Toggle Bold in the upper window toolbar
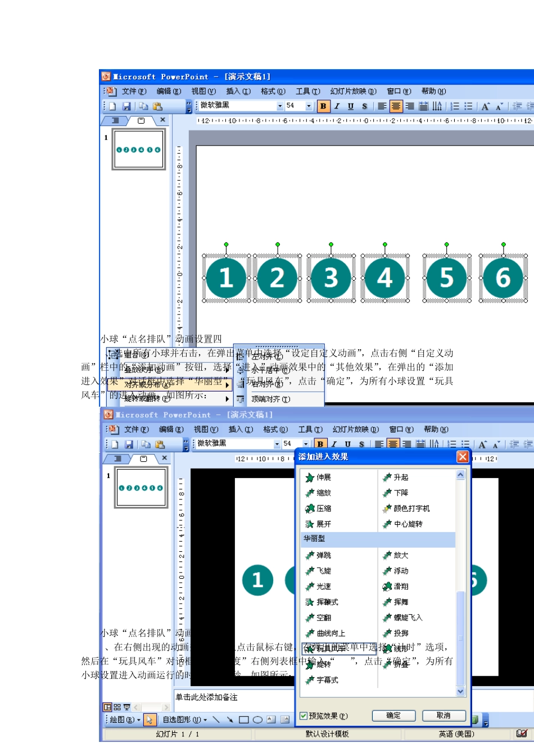This screenshot has height=756, width=534. pyautogui.click(x=323, y=106)
